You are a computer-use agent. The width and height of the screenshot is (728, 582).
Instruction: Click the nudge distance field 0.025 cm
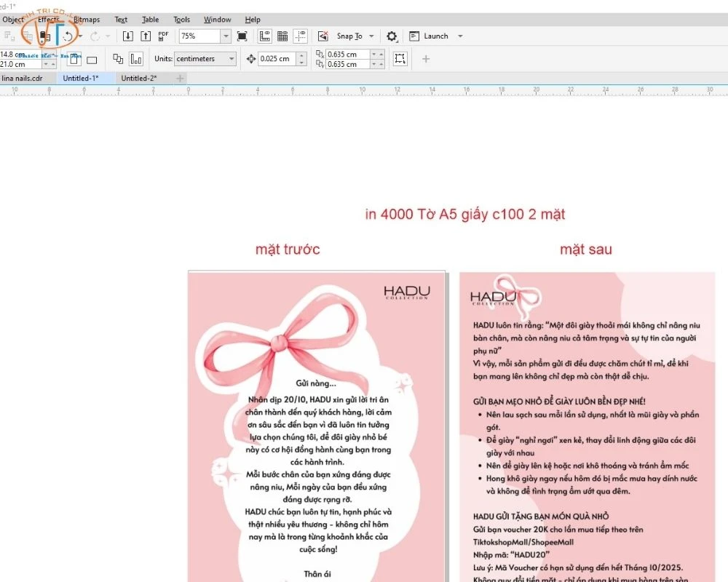pos(277,58)
